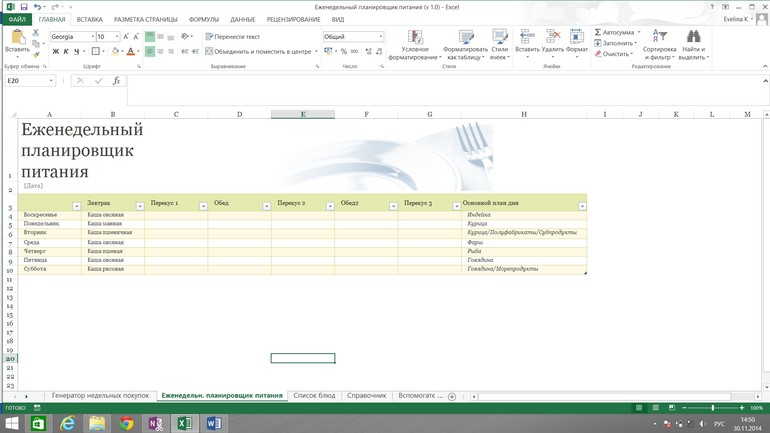The height and width of the screenshot is (433, 770).
Task: Click the Save icon in quick access toolbar
Action: pos(24,7)
